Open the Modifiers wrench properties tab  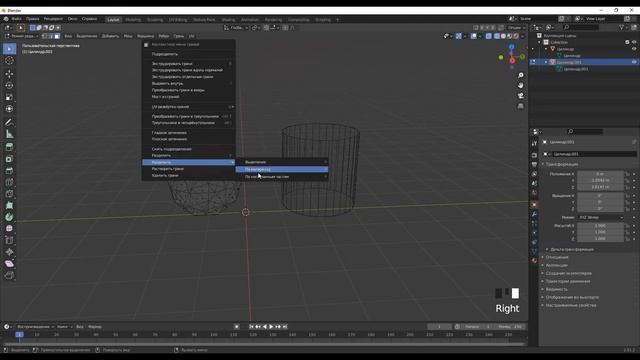point(534,214)
